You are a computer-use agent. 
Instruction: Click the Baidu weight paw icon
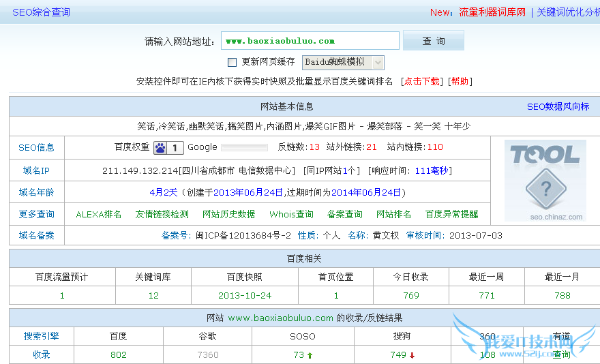click(x=160, y=147)
